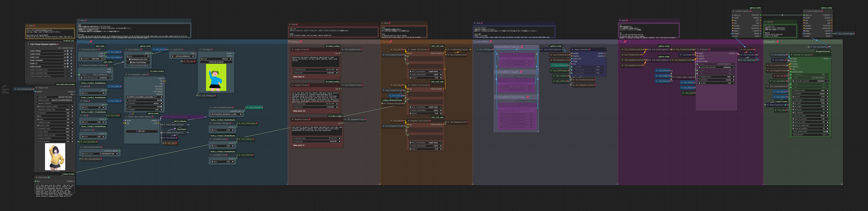This screenshot has height=211, width=868.
Task: Click choose file to upload button
Action: (x=216, y=62)
